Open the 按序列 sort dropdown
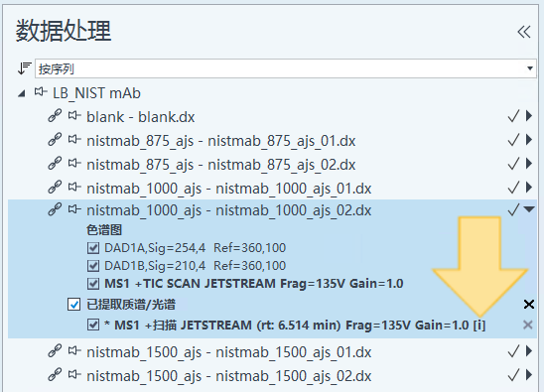 click(x=529, y=68)
